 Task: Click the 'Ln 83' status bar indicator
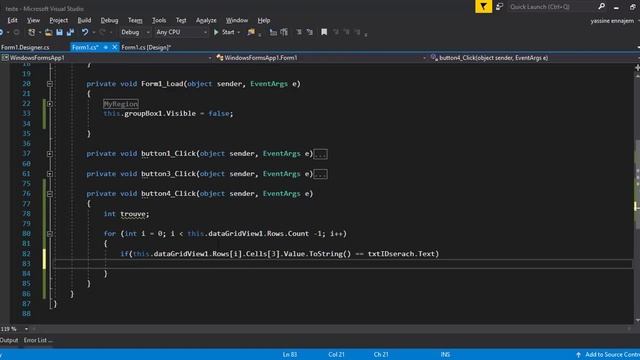coord(290,354)
